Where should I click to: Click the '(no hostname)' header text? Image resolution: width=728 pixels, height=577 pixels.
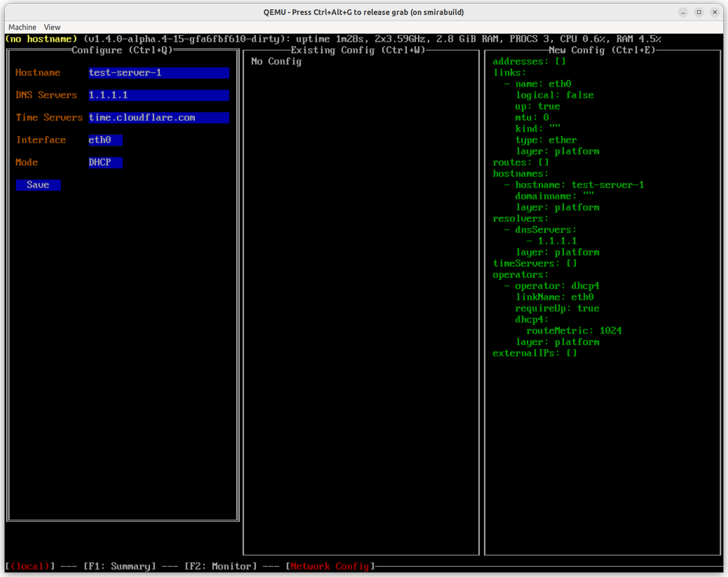41,39
